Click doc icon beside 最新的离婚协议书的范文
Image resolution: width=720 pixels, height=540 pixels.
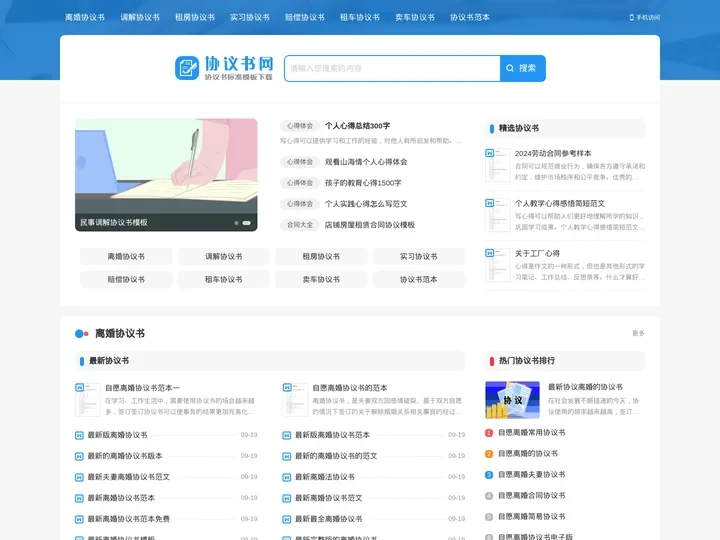tap(287, 456)
